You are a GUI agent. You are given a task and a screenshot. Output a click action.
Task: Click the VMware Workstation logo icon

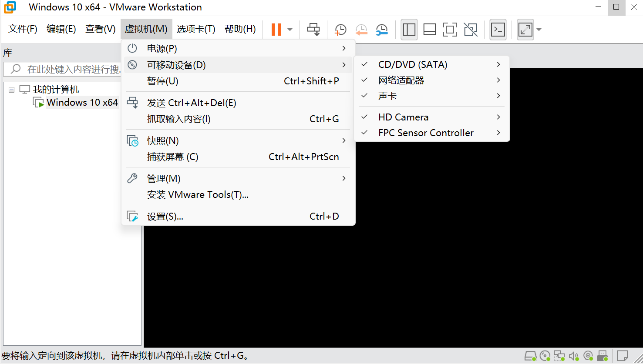(10, 7)
